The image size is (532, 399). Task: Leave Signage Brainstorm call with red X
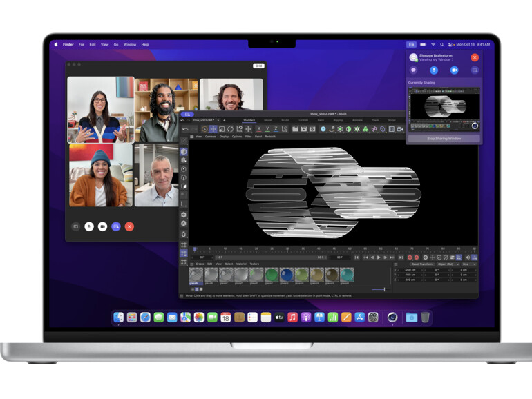click(475, 57)
